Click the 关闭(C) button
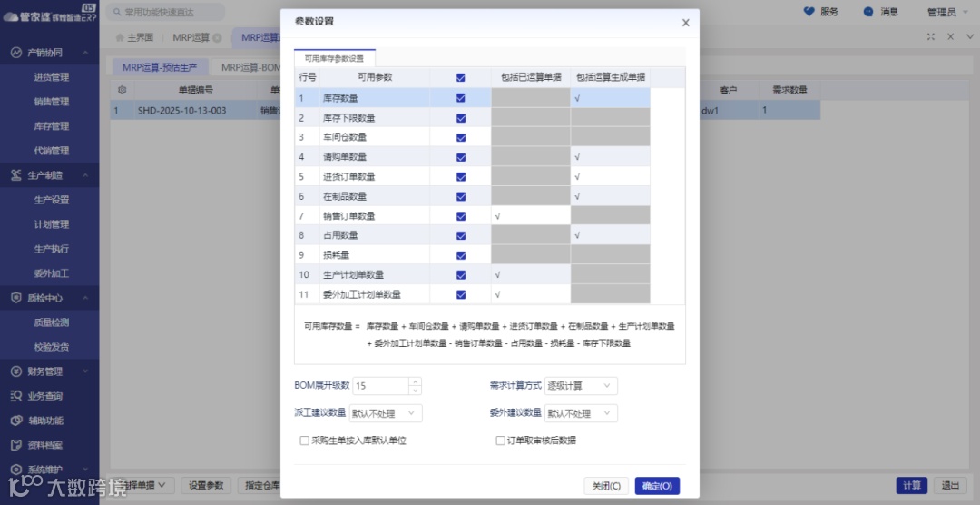Image resolution: width=980 pixels, height=505 pixels. click(606, 486)
